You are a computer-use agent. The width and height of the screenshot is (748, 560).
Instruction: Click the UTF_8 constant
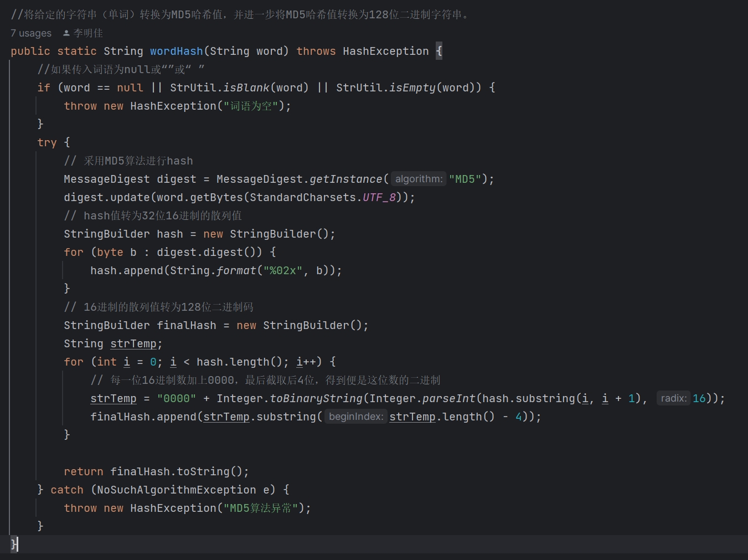point(379,197)
